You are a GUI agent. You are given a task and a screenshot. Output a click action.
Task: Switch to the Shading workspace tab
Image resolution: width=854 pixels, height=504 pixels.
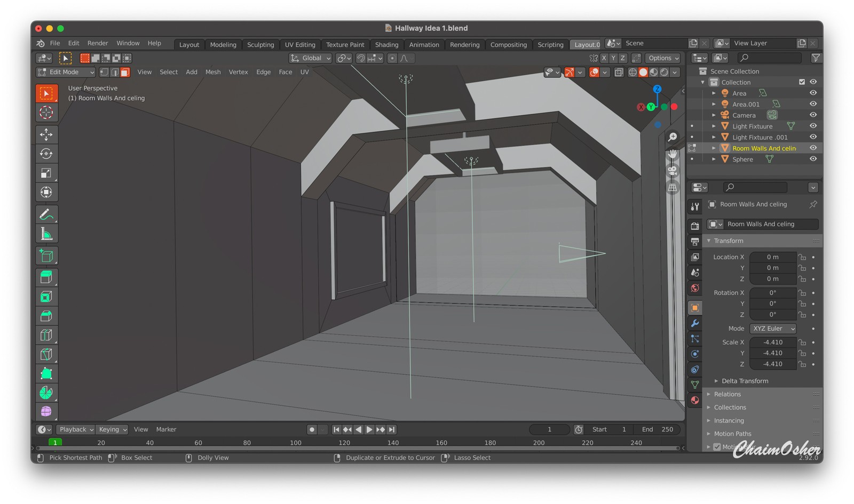point(386,45)
